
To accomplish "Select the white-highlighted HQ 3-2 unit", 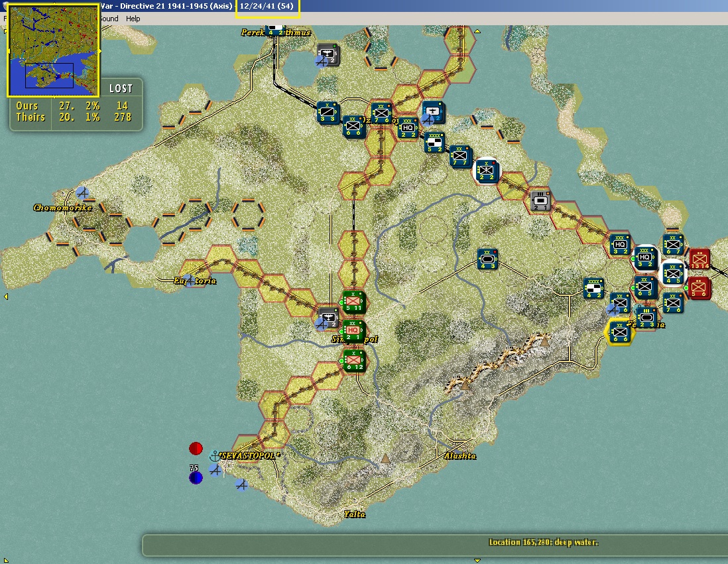I will coord(645,257).
